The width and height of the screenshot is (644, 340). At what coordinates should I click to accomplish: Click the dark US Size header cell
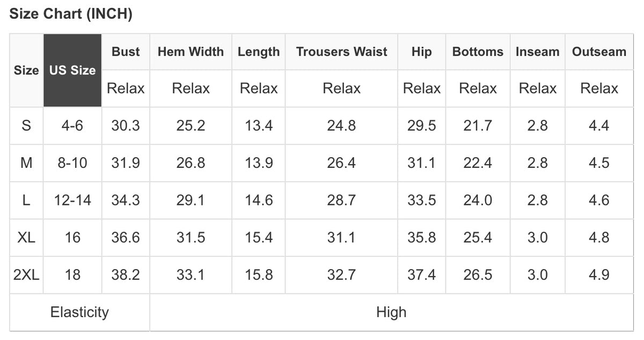click(72, 70)
